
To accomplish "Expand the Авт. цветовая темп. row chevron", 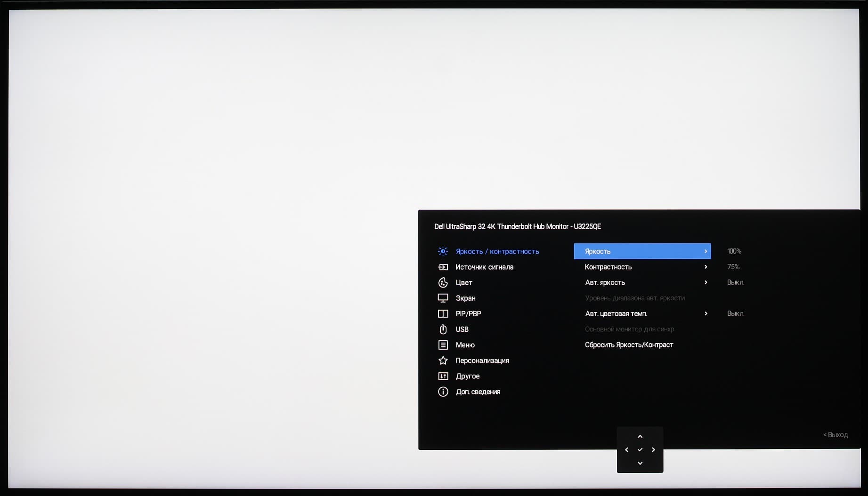I will click(706, 313).
